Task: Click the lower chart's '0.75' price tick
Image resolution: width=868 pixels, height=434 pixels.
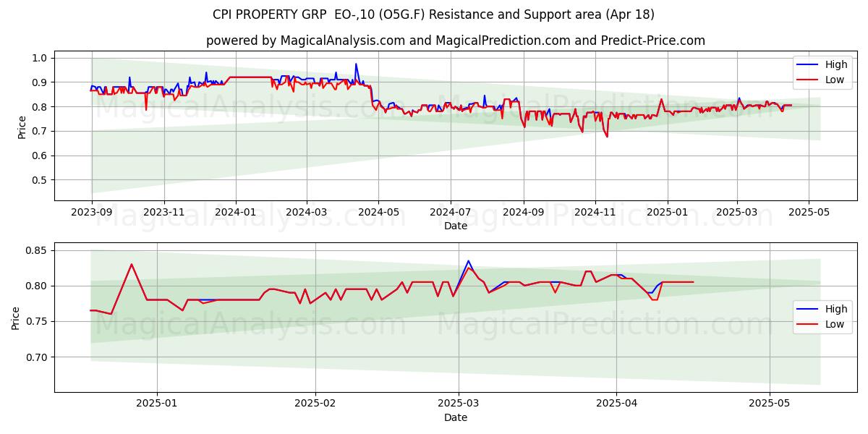Action: pyautogui.click(x=37, y=321)
